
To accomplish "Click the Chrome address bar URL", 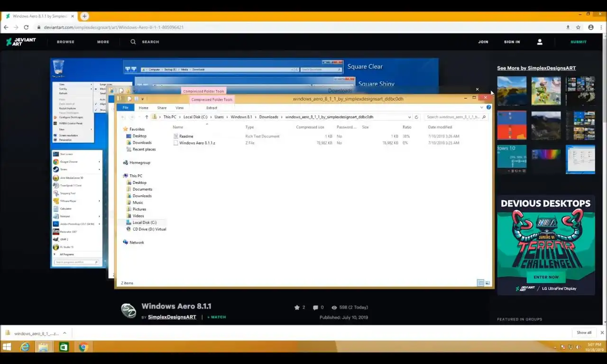I will click(114, 27).
